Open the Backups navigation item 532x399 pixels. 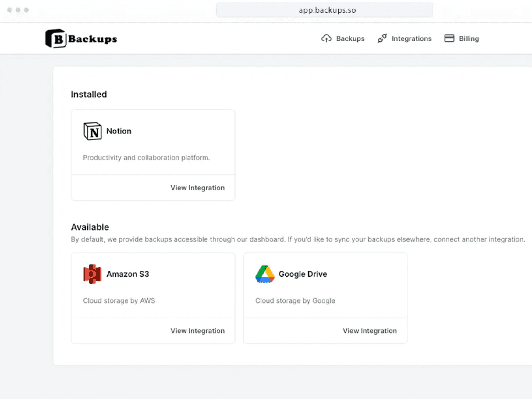pyautogui.click(x=350, y=38)
